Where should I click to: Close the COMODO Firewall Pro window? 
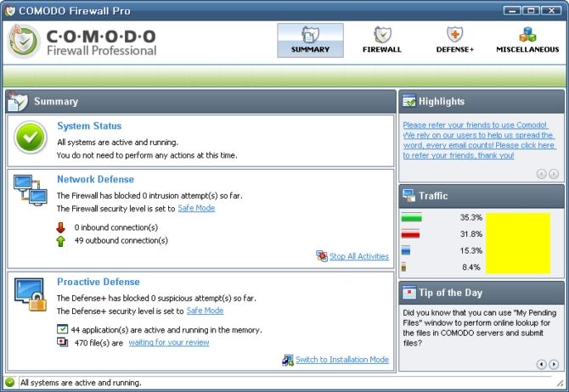pyautogui.click(x=551, y=10)
